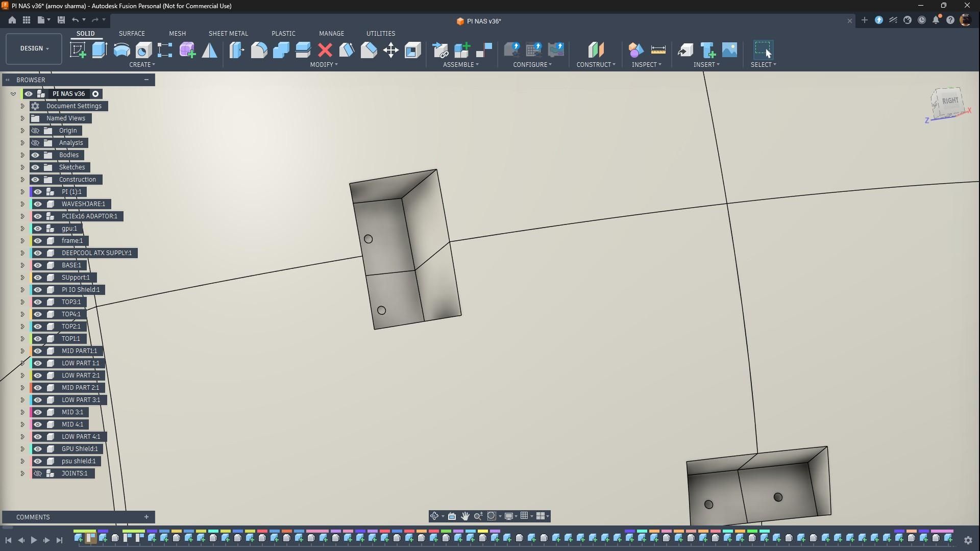This screenshot has width=980, height=551.
Task: Open the notifications bell
Action: (x=936, y=20)
